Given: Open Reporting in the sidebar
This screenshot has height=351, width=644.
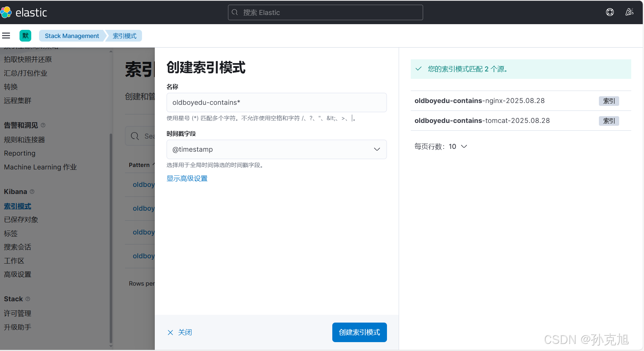Looking at the screenshot, I should click(20, 153).
